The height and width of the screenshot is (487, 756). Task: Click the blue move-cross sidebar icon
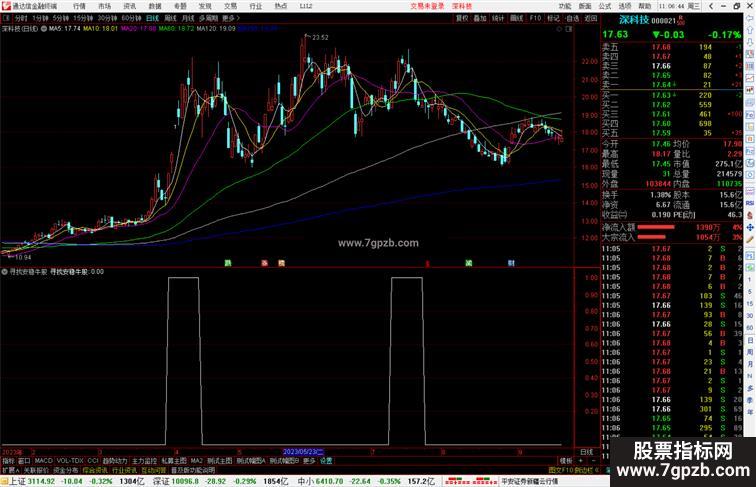[x=750, y=227]
